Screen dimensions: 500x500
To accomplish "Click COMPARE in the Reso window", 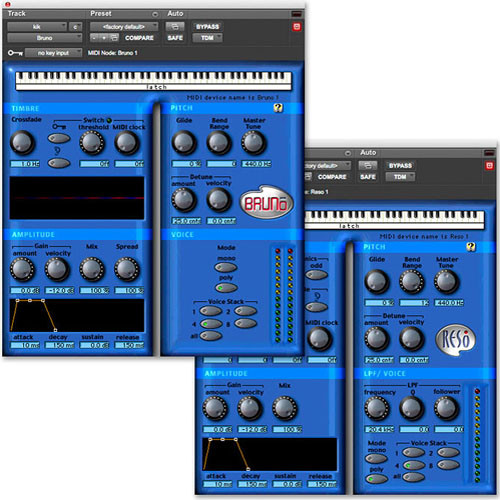I will (x=332, y=177).
